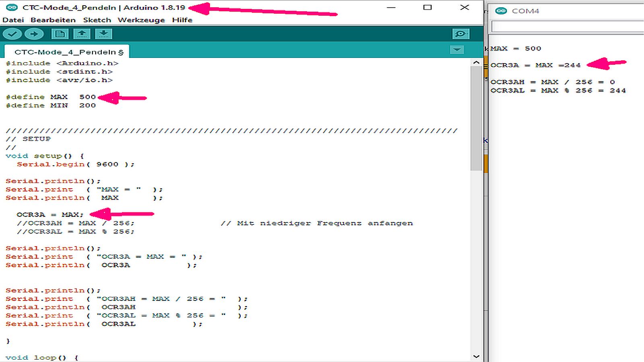The image size is (644, 362).
Task: Open the Datei menu
Action: point(13,20)
